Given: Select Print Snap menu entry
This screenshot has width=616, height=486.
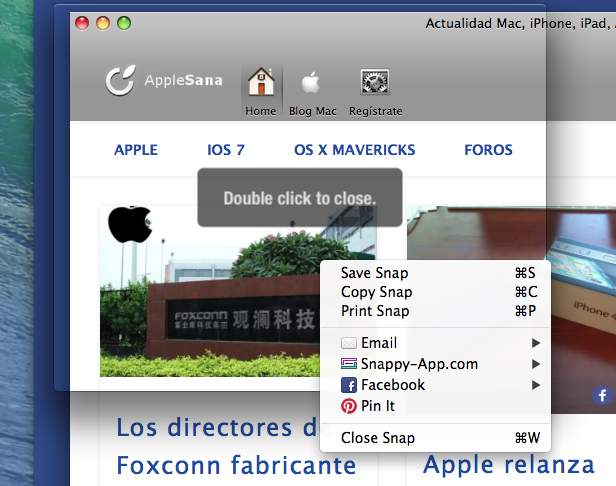Looking at the screenshot, I should pos(435,311).
